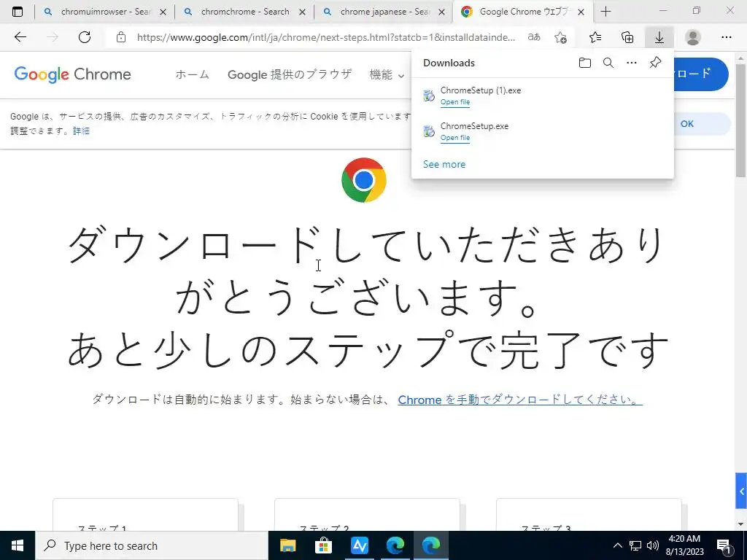Open the Favorites list
The image size is (747, 560).
click(x=595, y=37)
